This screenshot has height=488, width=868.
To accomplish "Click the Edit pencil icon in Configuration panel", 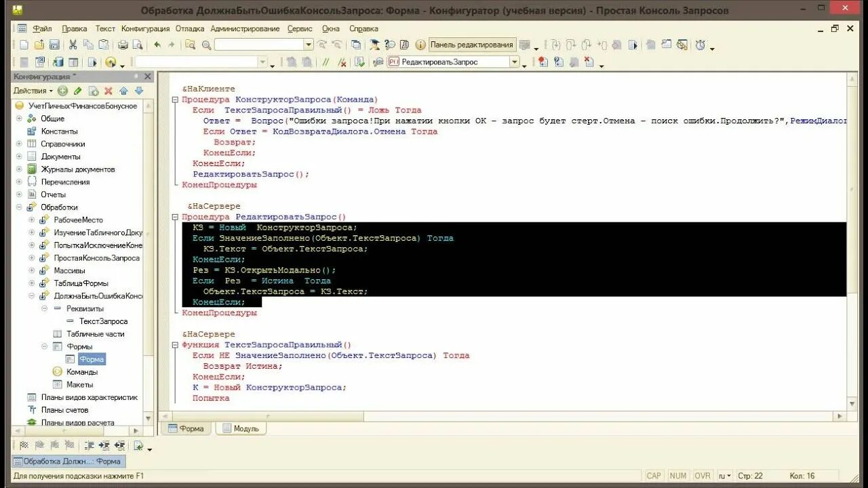I will [x=78, y=91].
